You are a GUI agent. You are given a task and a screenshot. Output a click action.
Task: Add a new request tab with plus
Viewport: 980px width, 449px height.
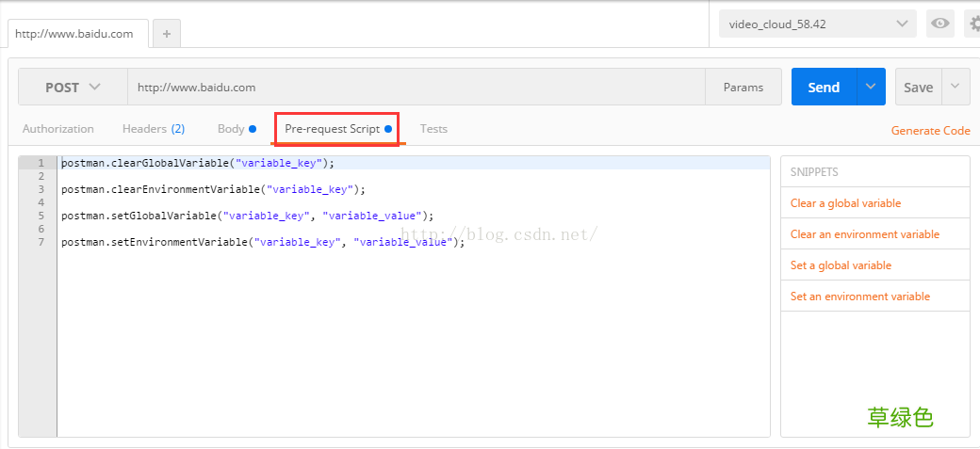click(166, 34)
